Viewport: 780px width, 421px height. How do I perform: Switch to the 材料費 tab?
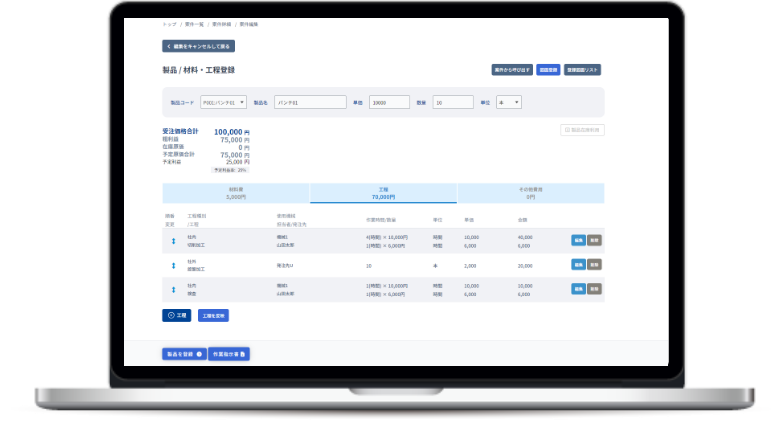point(236,193)
